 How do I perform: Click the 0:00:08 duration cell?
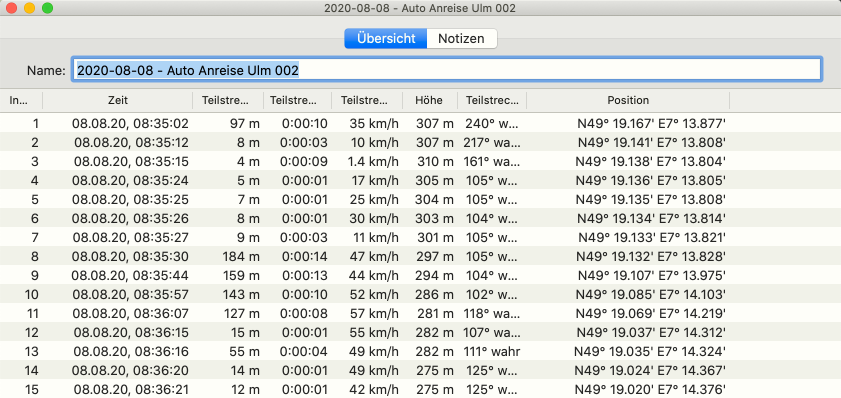[x=305, y=313]
